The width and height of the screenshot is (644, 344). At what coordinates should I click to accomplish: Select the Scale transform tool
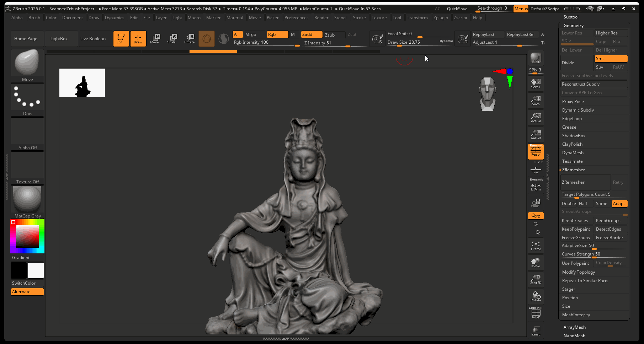[x=171, y=39]
